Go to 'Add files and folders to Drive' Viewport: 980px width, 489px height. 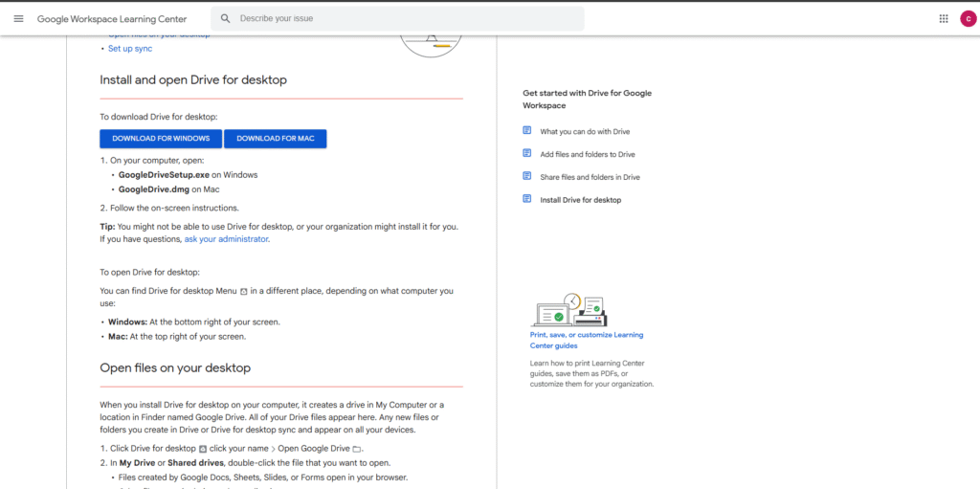coord(587,154)
